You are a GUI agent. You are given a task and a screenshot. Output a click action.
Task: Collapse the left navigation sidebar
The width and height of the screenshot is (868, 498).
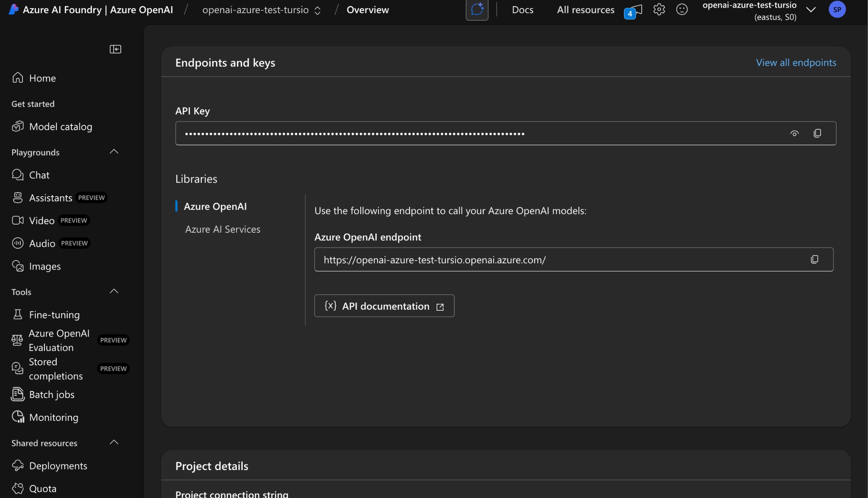115,49
